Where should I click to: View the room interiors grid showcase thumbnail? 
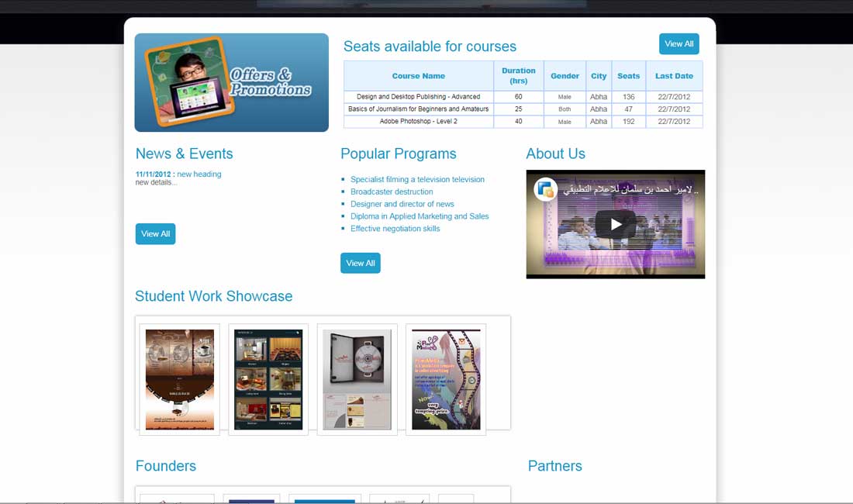pos(268,379)
